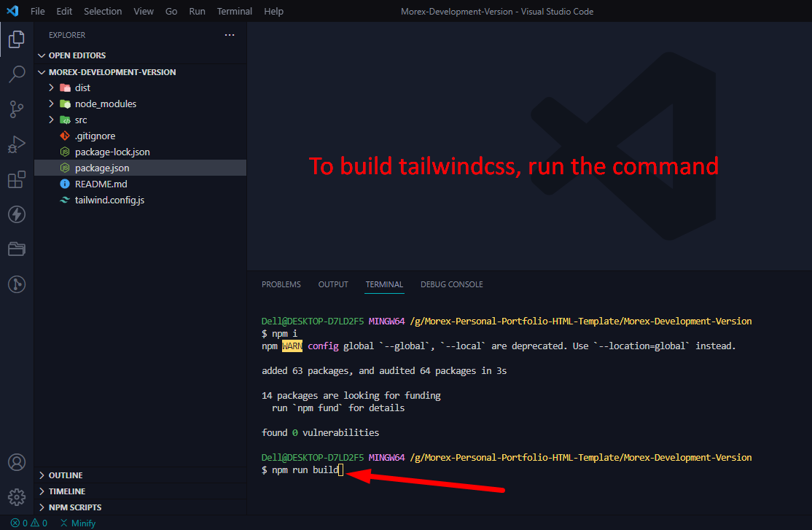This screenshot has height=530, width=812.
Task: Switch to the Debug Console tab
Action: click(x=452, y=284)
